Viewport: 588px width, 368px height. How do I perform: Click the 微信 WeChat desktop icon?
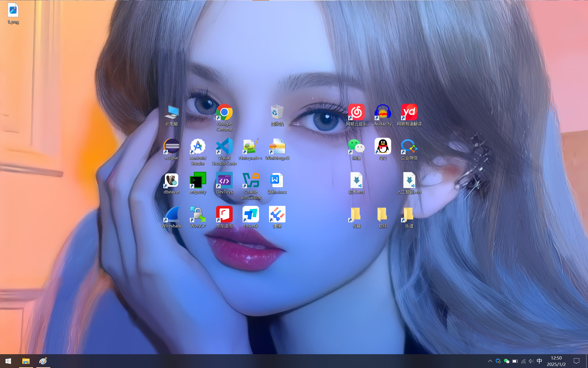tap(356, 149)
